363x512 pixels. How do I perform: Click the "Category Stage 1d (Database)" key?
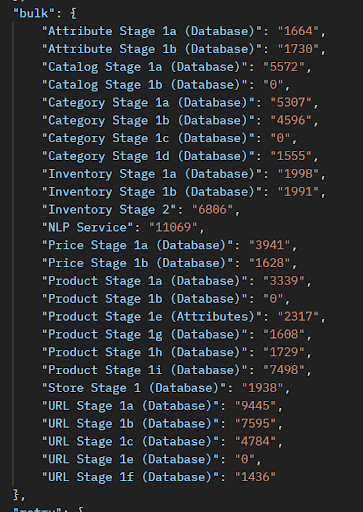tap(148, 156)
